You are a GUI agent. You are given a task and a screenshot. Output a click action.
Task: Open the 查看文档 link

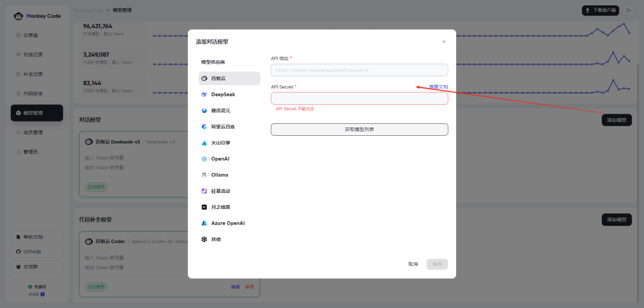(x=438, y=87)
